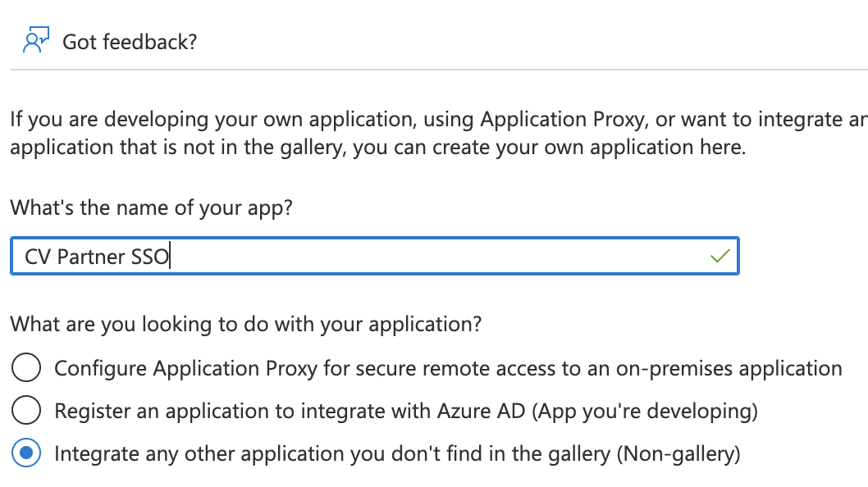The image size is (868, 487).
Task: Click the '(App you're developing)' text
Action: click(x=645, y=411)
